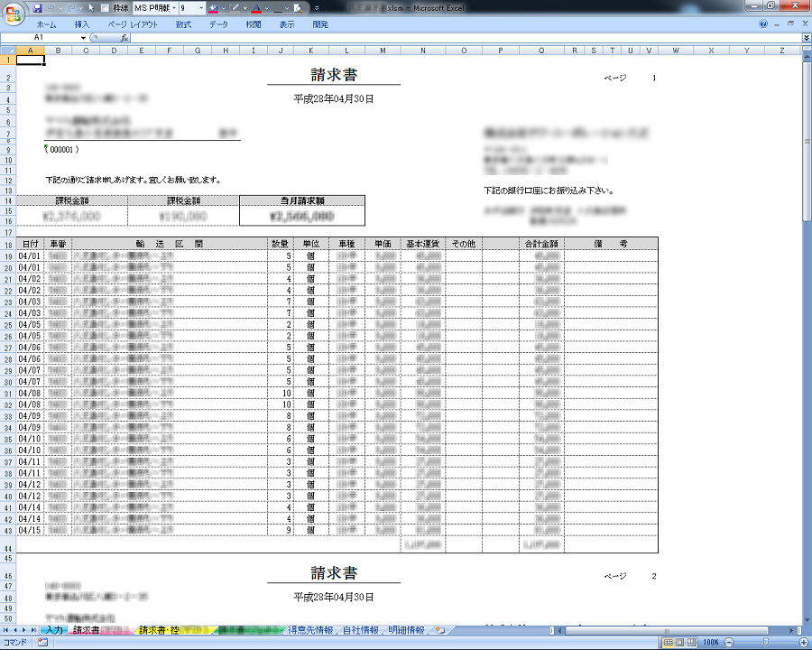Expand the Name Box dropdown arrow
812x650 pixels.
coord(83,38)
